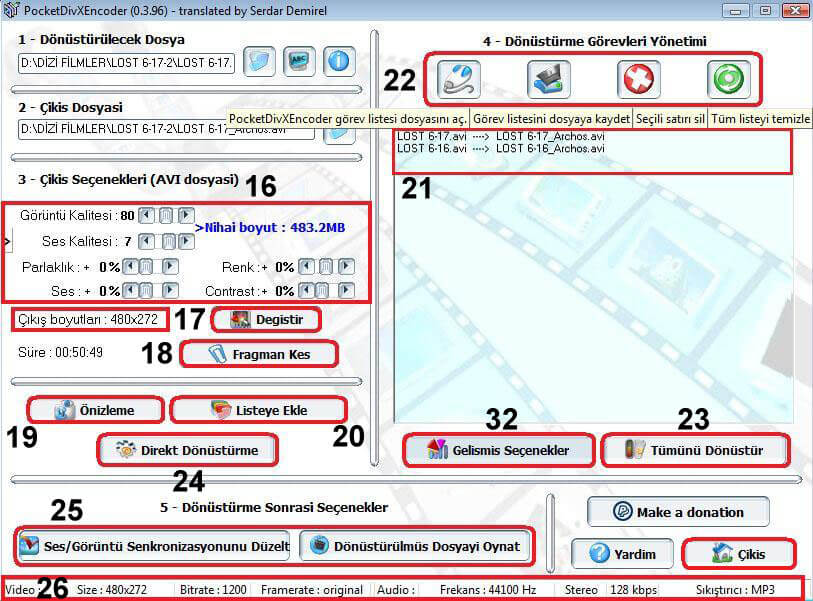Add job with Listeye Ekle
Viewport: 813px width, 601px height.
point(258,410)
